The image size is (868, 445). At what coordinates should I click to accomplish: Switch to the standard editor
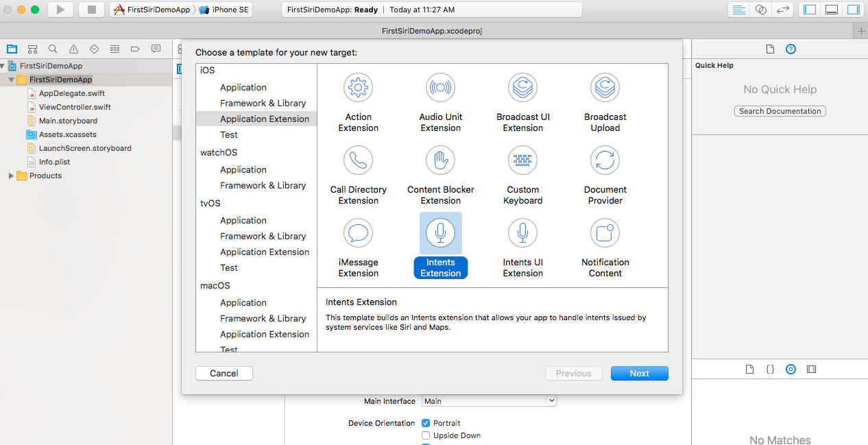(x=738, y=10)
